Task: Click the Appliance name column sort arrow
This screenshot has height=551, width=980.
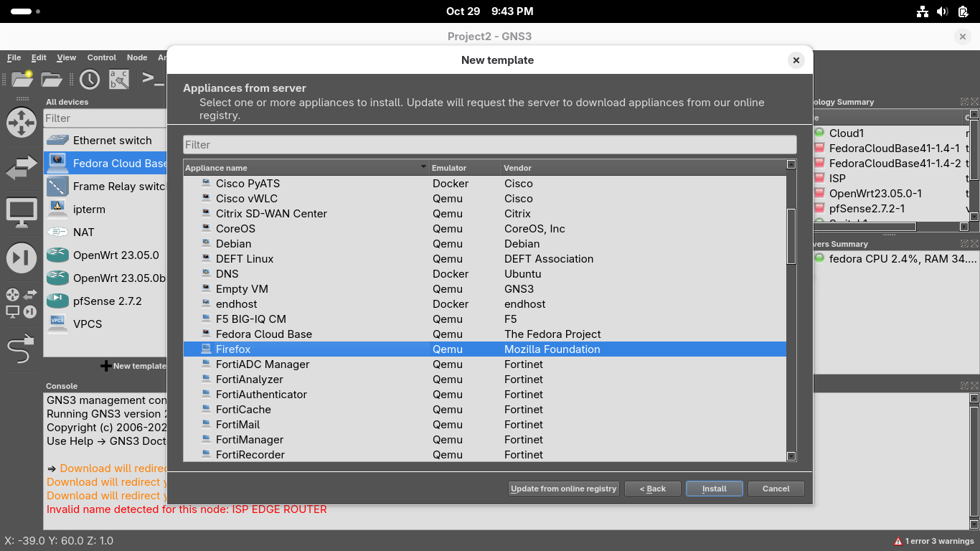Action: (423, 168)
